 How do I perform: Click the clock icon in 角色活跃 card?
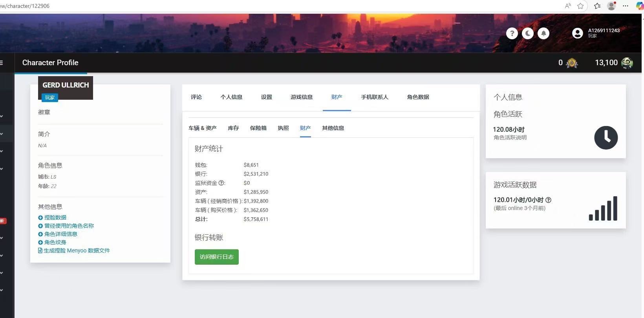606,137
